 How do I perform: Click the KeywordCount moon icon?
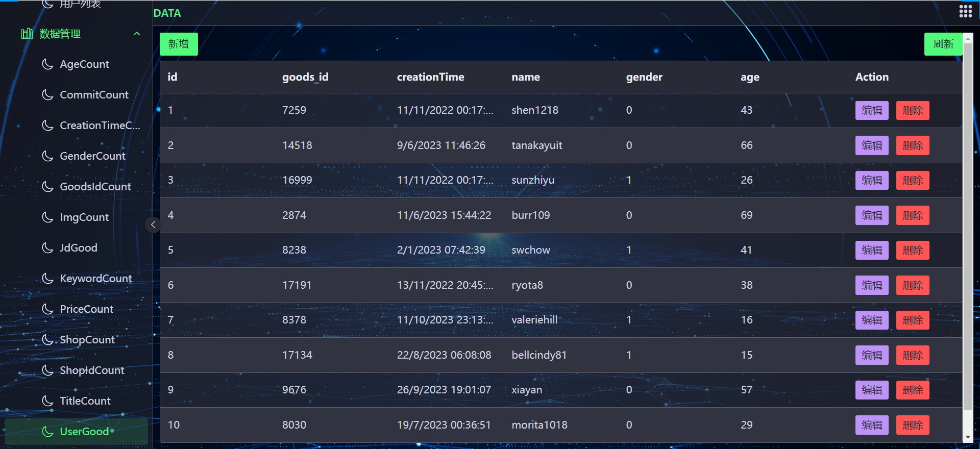coord(47,279)
